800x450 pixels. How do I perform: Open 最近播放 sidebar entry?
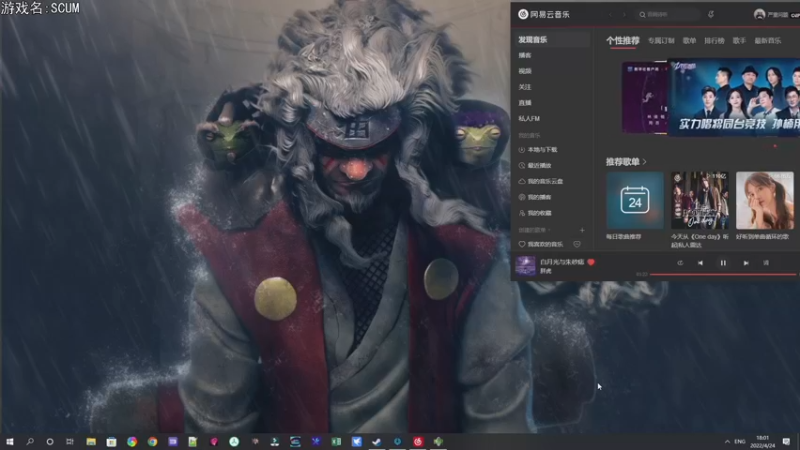pyautogui.click(x=535, y=165)
